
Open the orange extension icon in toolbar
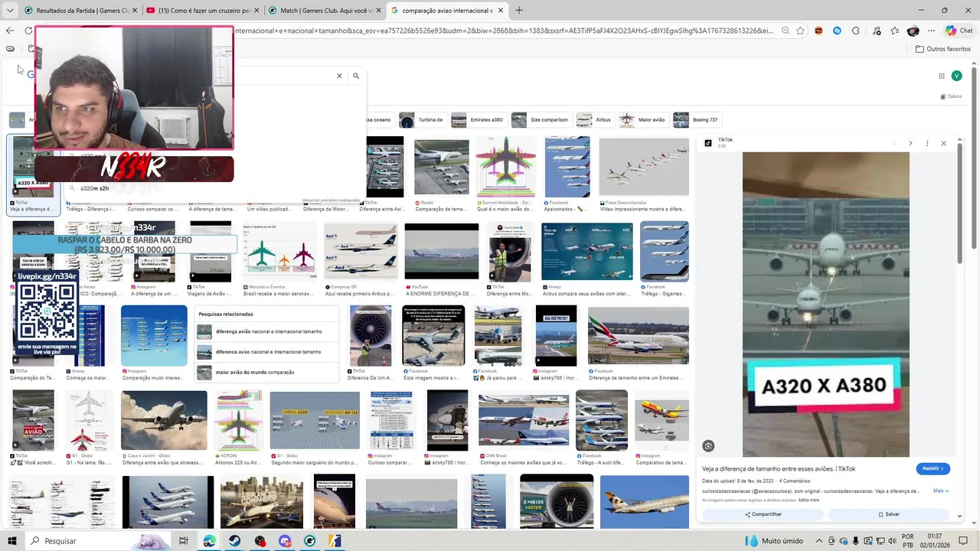[818, 31]
